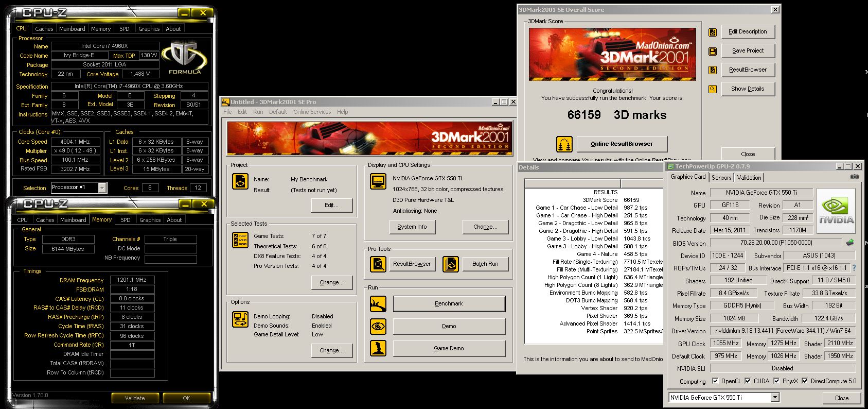Open the Online Services menu
Viewport: 868px width, 409px height.
click(312, 112)
